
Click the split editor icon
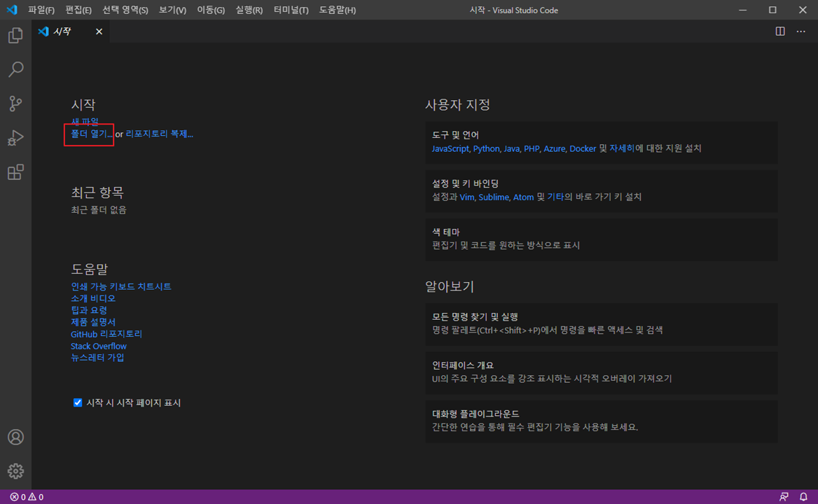click(780, 31)
